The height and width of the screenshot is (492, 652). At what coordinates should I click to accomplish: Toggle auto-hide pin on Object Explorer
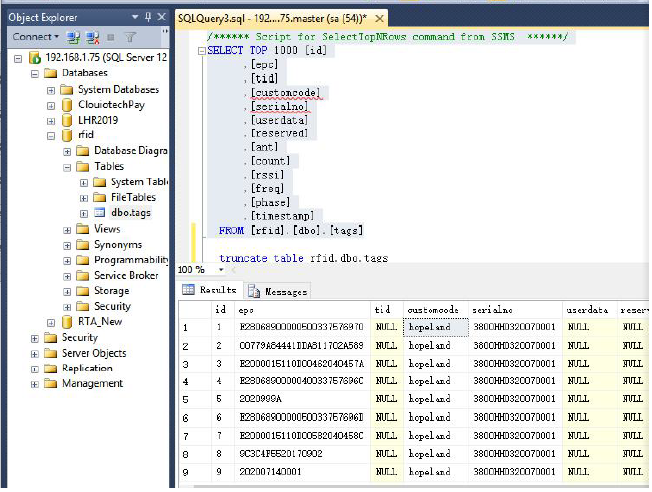(148, 17)
